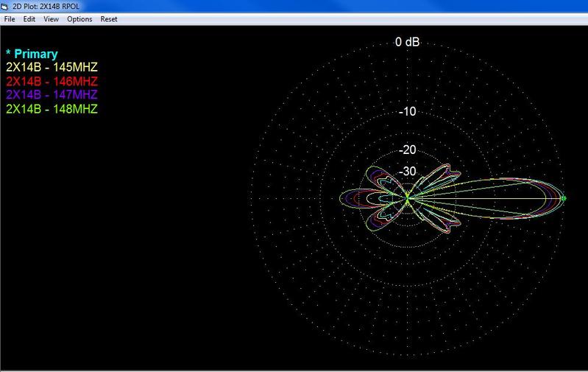
Task: Select the Primary trace label
Action: [x=32, y=54]
